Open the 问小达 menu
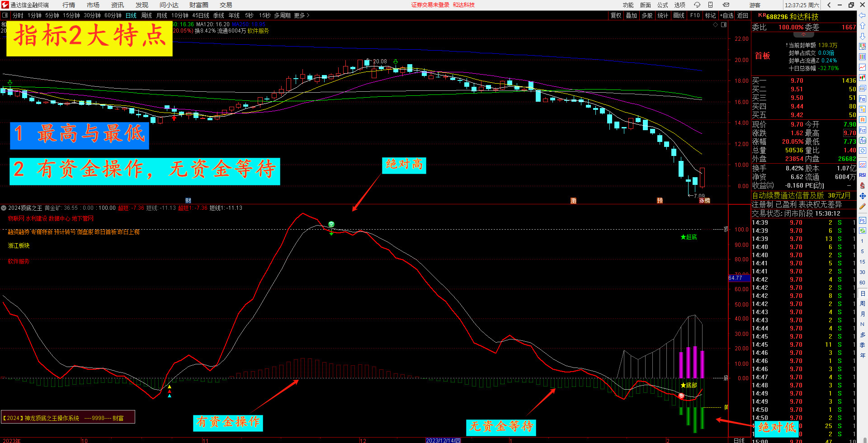This screenshot has width=868, height=443. pyautogui.click(x=169, y=5)
